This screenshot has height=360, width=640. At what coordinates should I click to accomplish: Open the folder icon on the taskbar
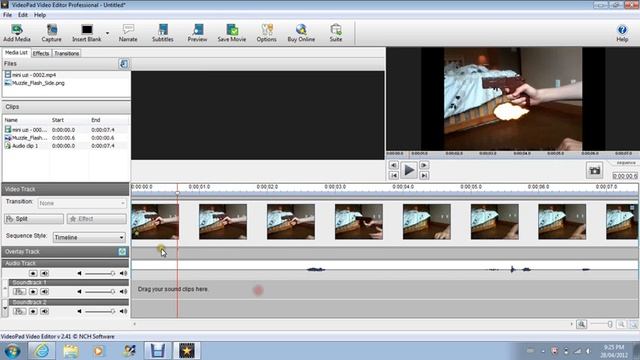pyautogui.click(x=71, y=351)
